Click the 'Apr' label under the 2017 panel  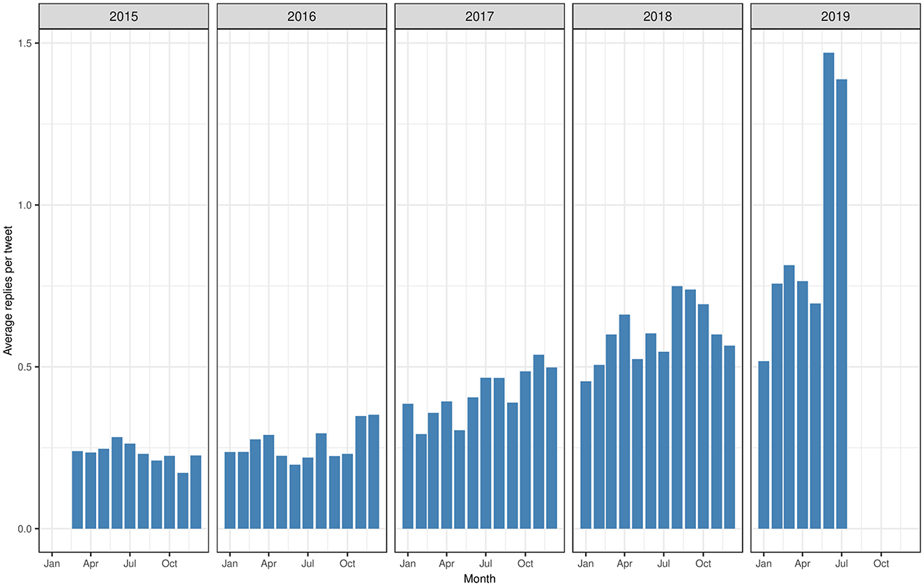[446, 563]
